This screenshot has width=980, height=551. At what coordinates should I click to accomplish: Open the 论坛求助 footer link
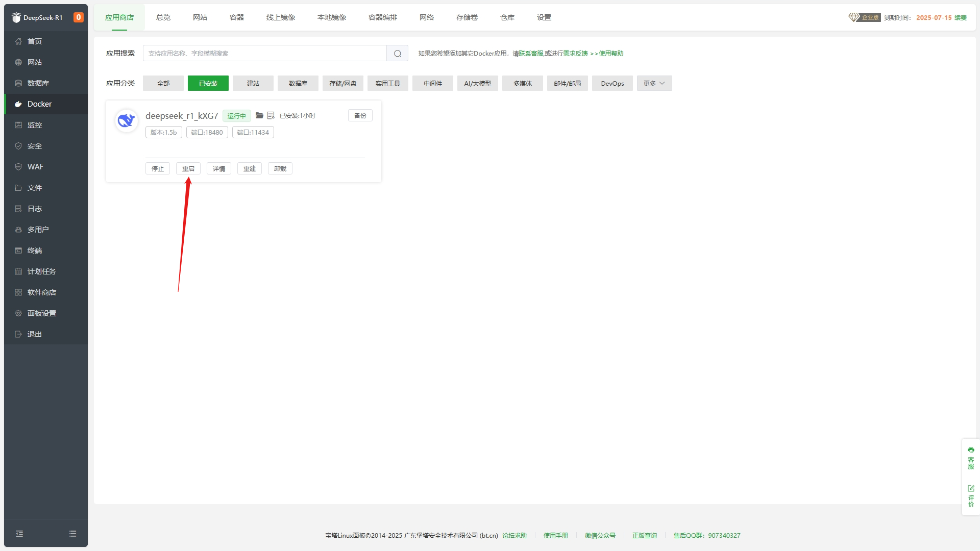514,536
